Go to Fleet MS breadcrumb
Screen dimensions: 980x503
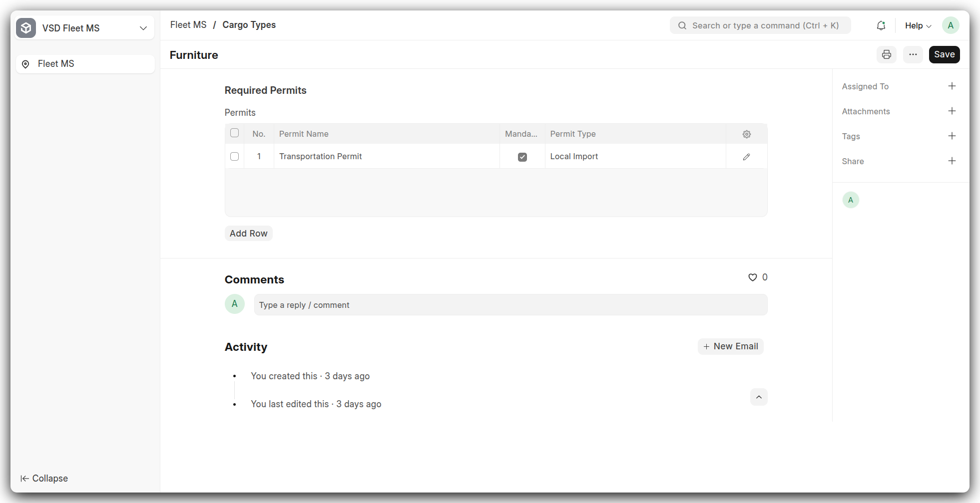tap(188, 25)
